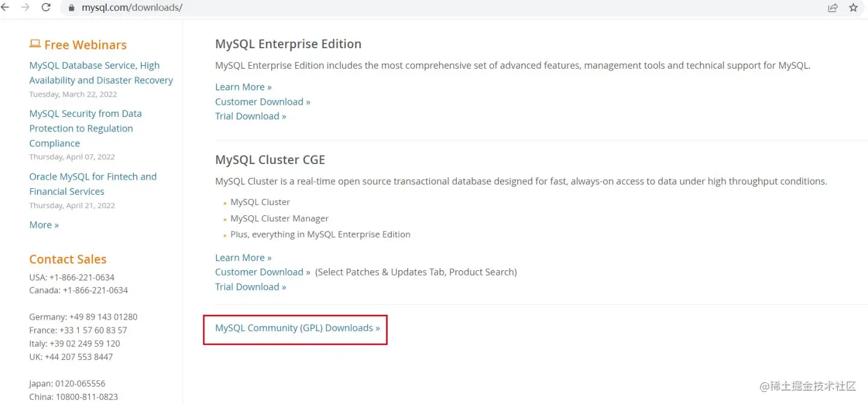Bookmark this page with the star icon
Image resolution: width=868 pixels, height=404 pixels.
tap(853, 8)
